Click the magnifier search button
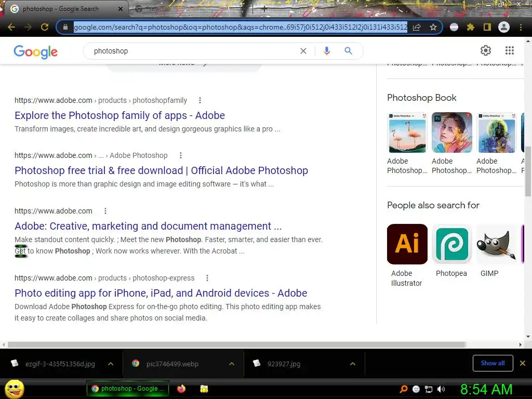Screen dimensions: 532x399 [348, 51]
